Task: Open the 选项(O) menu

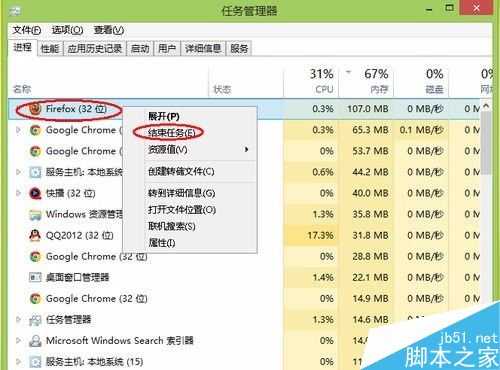Action: click(x=67, y=30)
